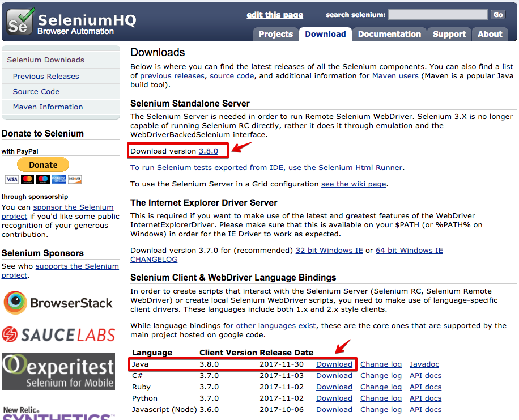Click the PayPal Donate button
This screenshot has width=519, height=420.
tap(43, 164)
